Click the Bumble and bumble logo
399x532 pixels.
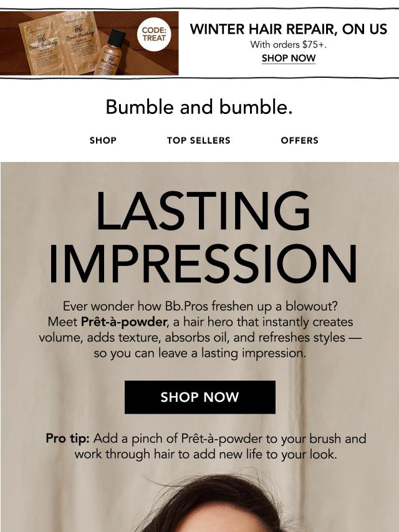point(199,107)
